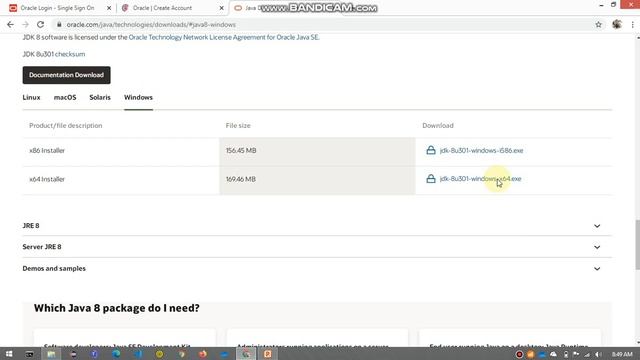Viewport: 640px width, 360px height.
Task: Click the padlock site info icon
Action: 59,24
